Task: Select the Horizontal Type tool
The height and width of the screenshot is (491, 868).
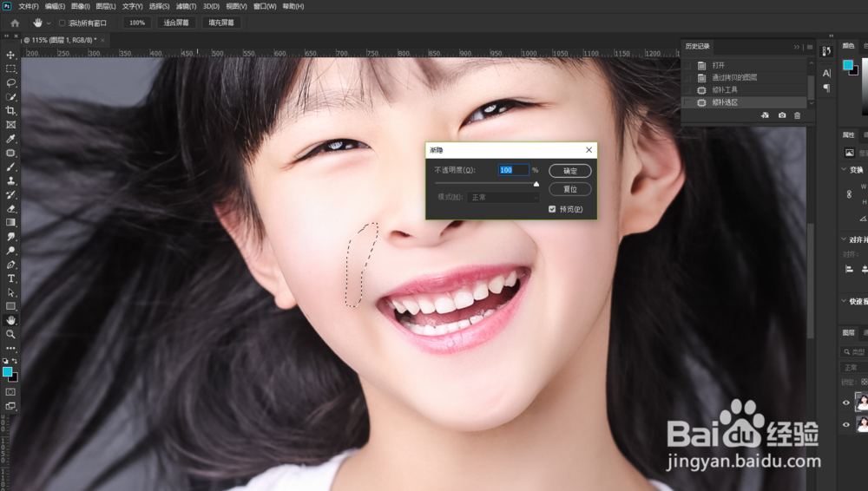Action: [x=10, y=278]
